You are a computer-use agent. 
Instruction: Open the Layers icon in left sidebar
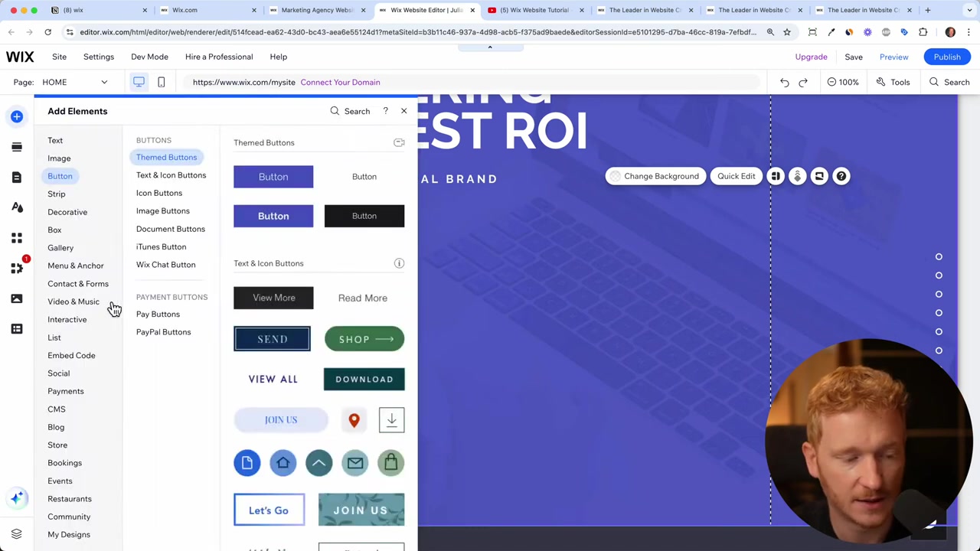click(x=17, y=533)
